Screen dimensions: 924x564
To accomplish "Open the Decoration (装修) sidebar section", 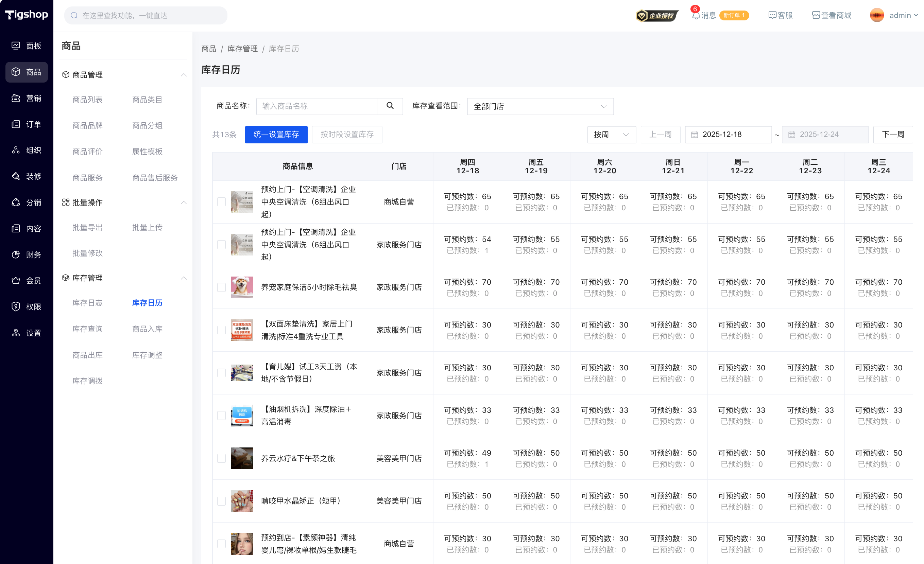I will (x=26, y=176).
